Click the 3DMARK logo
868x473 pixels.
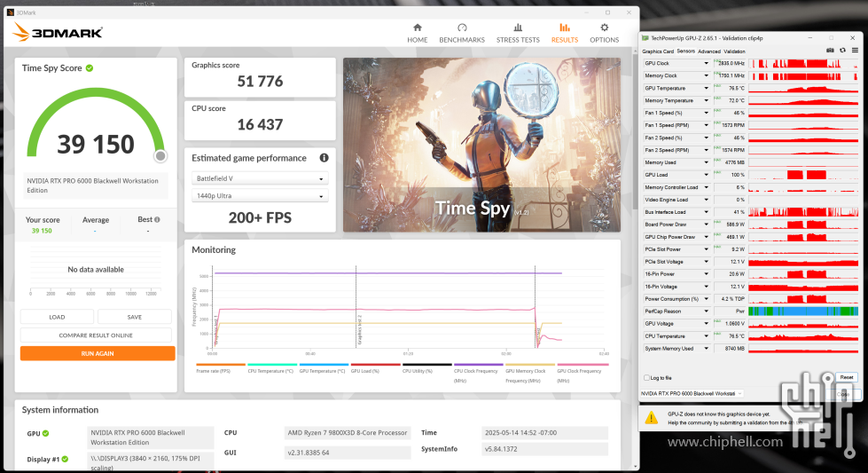click(58, 33)
